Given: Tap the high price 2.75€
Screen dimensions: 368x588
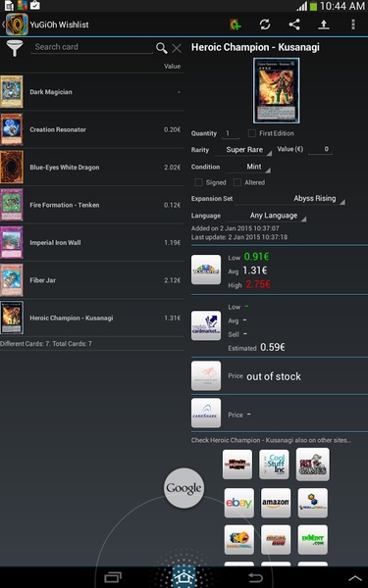Looking at the screenshot, I should coord(258,284).
